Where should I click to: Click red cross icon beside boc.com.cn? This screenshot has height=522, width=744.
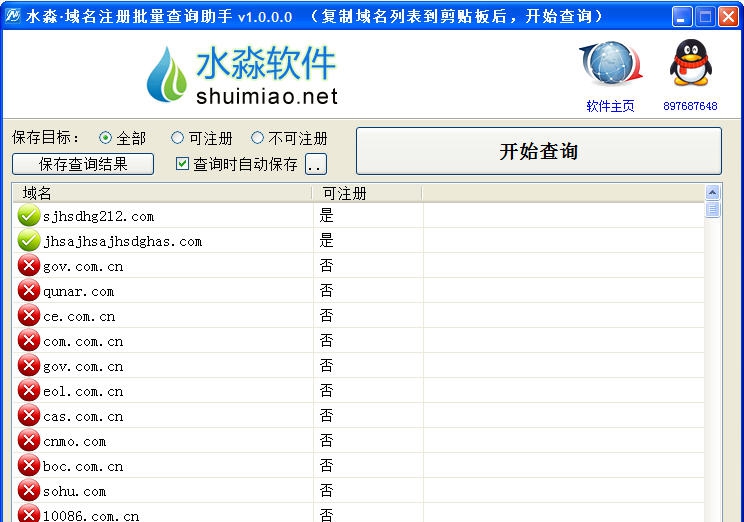(x=28, y=466)
